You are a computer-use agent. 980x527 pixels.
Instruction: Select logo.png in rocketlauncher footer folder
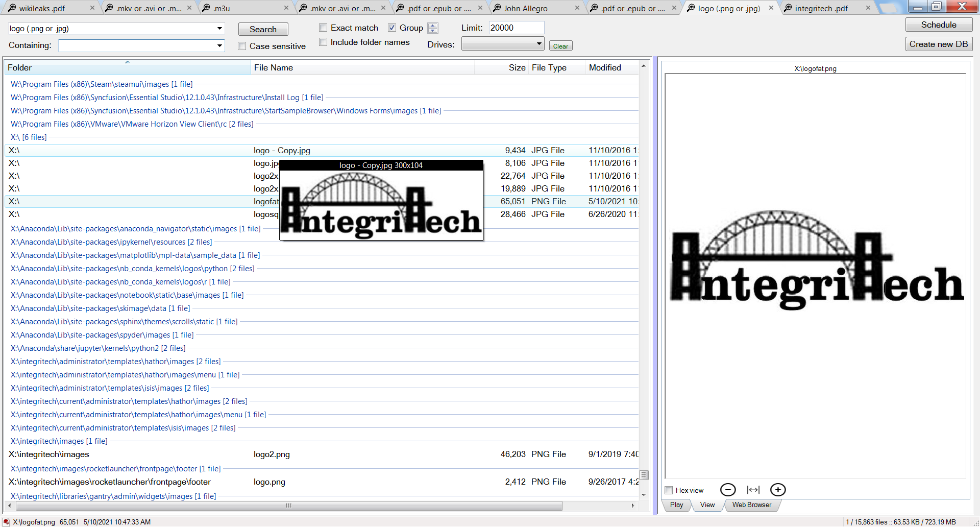click(x=322, y=482)
